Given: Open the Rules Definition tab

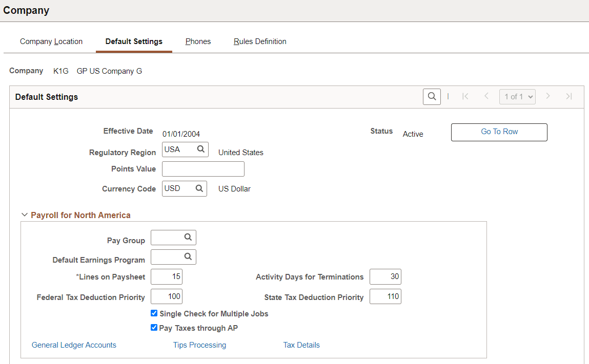Looking at the screenshot, I should pos(260,41).
